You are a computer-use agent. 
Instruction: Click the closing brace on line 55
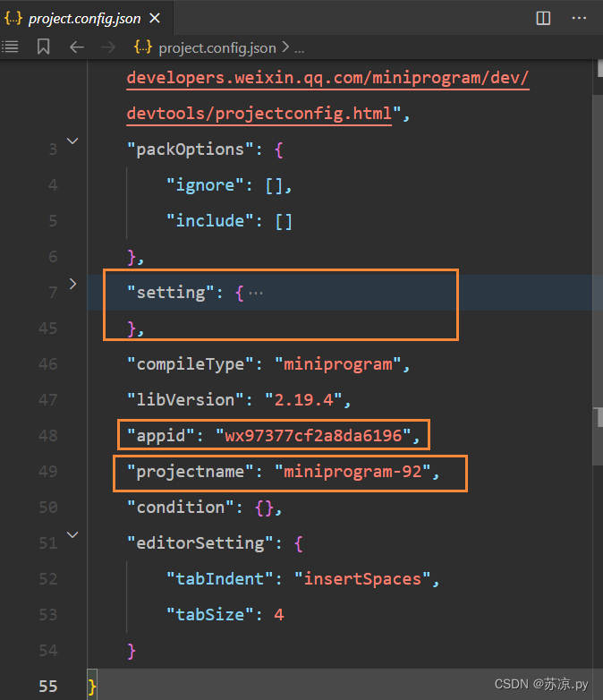(92, 687)
